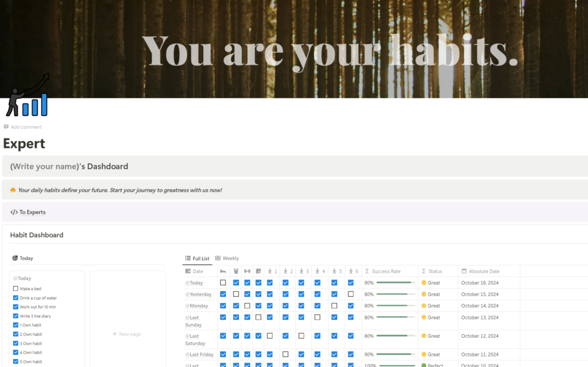
Task: Check Make a bed in Today card
Action: pos(15,289)
